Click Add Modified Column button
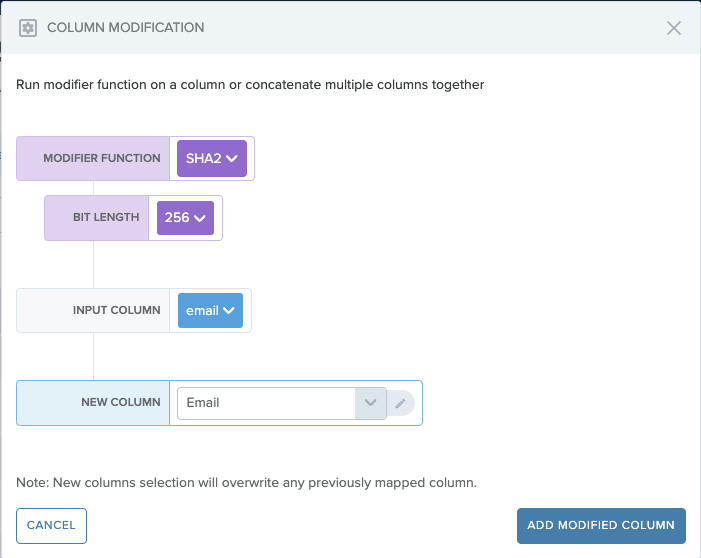This screenshot has height=558, width=701. (x=601, y=525)
